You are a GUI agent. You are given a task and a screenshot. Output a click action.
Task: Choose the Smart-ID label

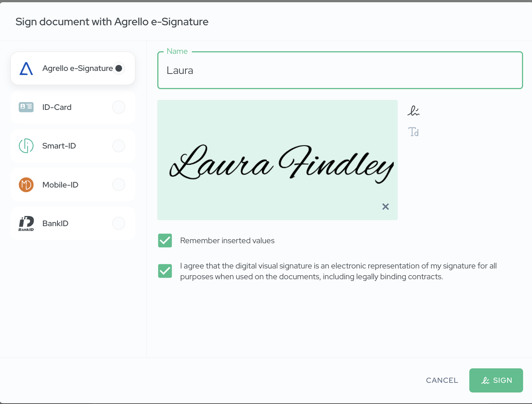(59, 146)
